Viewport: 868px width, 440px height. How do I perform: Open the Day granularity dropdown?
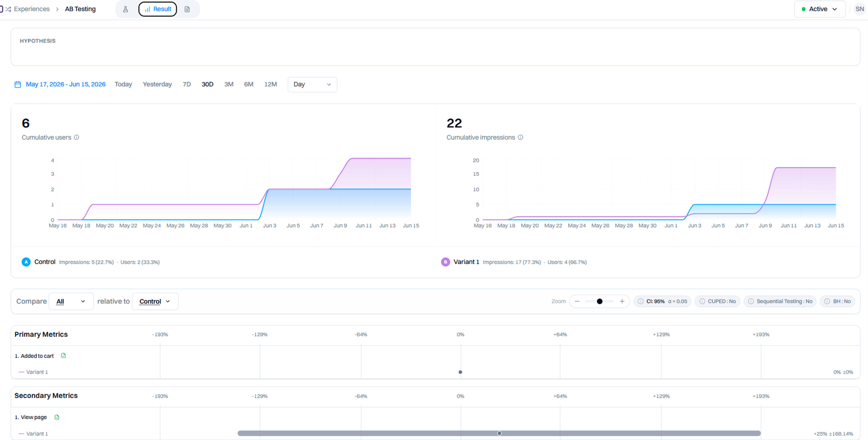[312, 84]
